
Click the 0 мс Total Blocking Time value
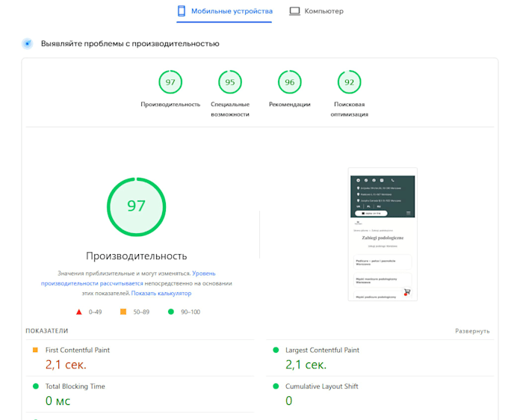(x=58, y=401)
